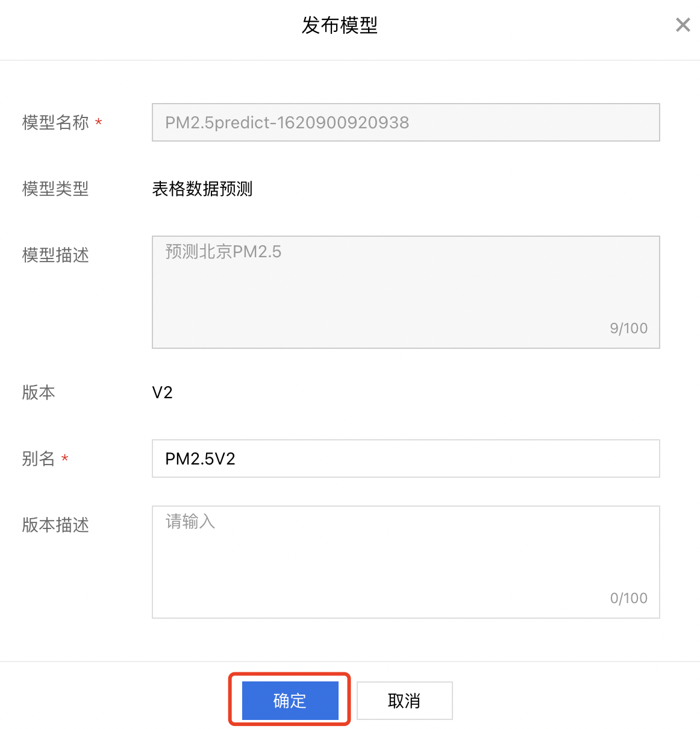The height and width of the screenshot is (729, 700).
Task: Click the 确定 button to publish the model
Action: coord(290,701)
